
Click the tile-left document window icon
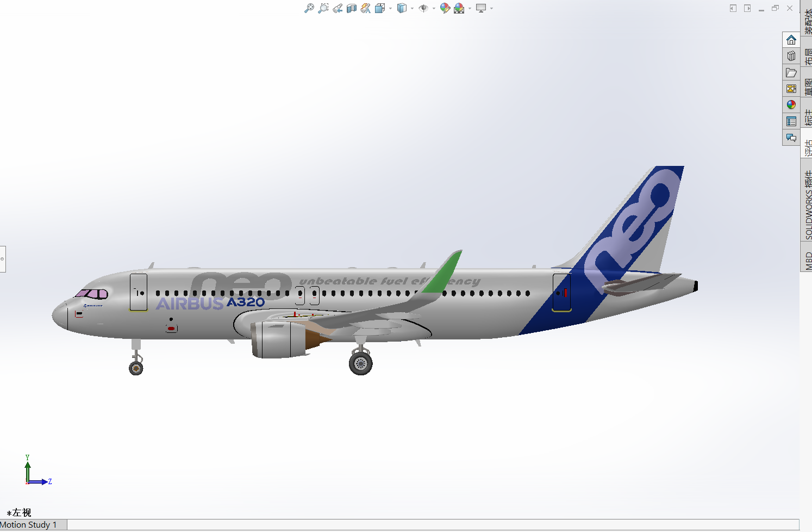pyautogui.click(x=733, y=8)
